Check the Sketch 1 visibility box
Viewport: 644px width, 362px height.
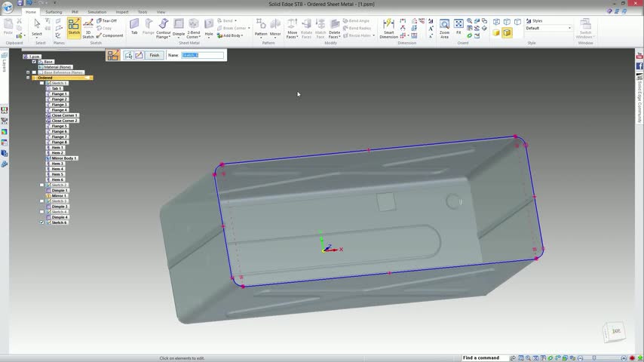click(42, 83)
